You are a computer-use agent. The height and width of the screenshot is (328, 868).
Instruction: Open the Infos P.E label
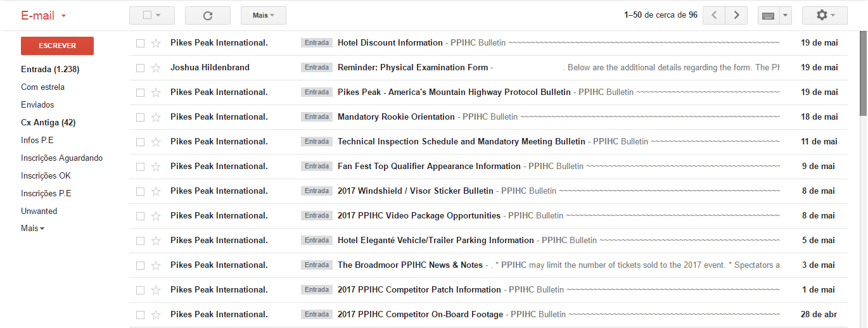(x=37, y=141)
